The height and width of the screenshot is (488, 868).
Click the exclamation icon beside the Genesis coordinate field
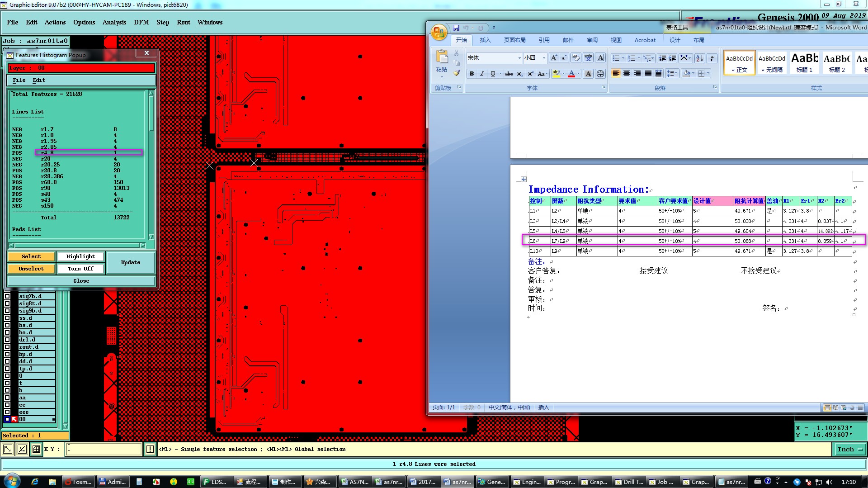[150, 449]
